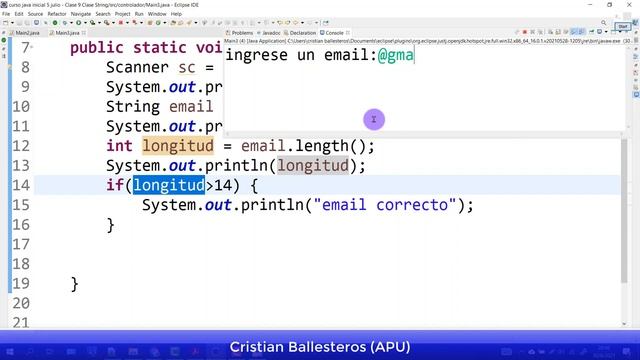Open the New Java Class dropdown arrow
Image resolution: width=640 pixels, height=360 pixels.
click(x=165, y=23)
